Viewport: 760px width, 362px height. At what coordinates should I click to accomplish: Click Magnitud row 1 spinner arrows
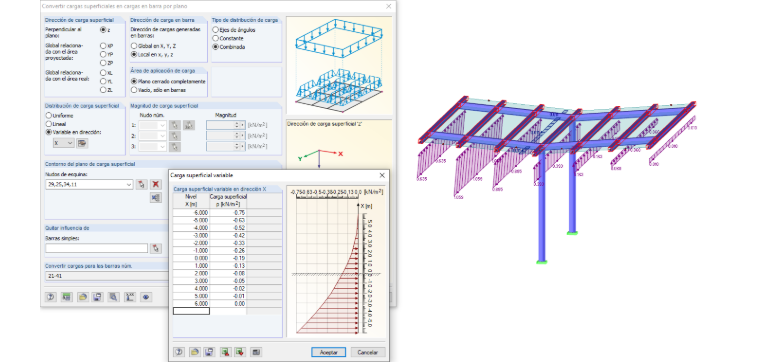pos(237,125)
